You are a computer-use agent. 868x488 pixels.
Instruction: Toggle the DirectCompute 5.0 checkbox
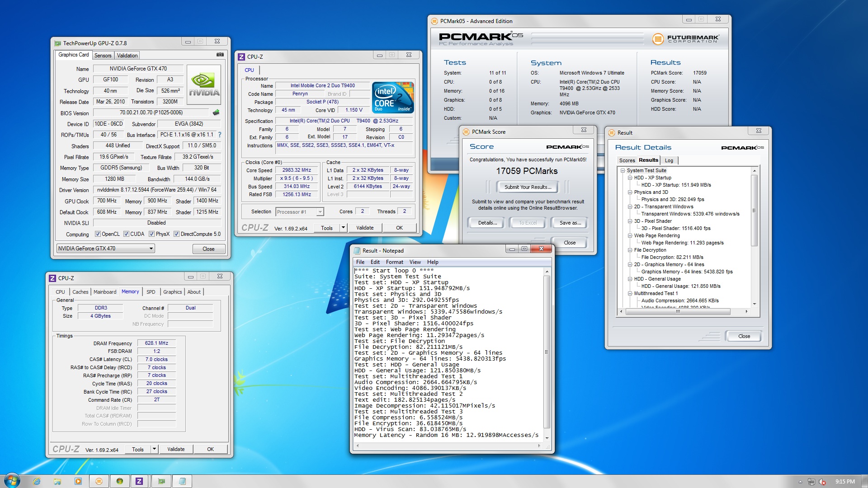176,234
